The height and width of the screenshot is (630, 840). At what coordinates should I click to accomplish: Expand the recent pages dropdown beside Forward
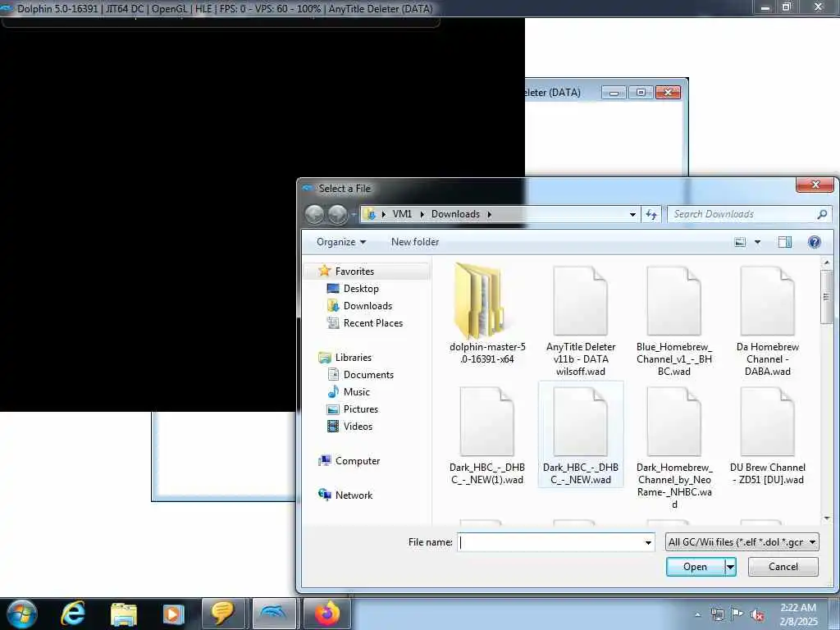click(354, 215)
